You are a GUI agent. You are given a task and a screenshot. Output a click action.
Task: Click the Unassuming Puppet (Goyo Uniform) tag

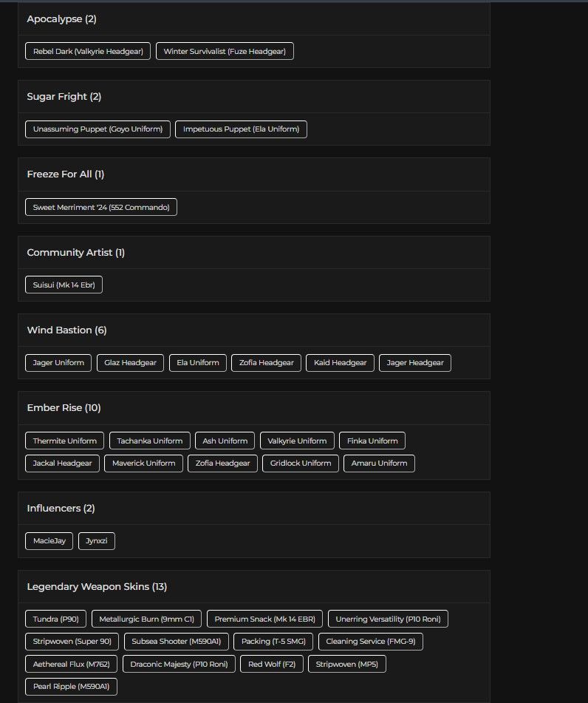pyautogui.click(x=98, y=129)
